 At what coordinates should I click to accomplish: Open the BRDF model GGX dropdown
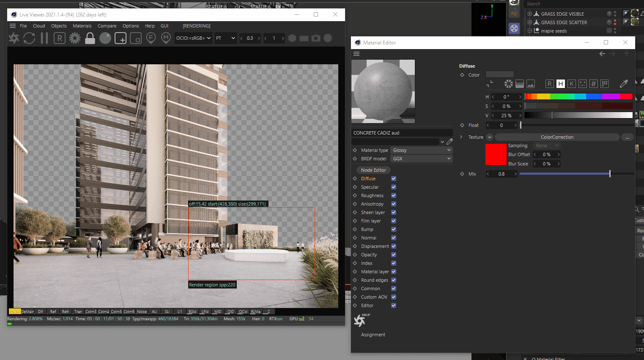pyautogui.click(x=422, y=159)
